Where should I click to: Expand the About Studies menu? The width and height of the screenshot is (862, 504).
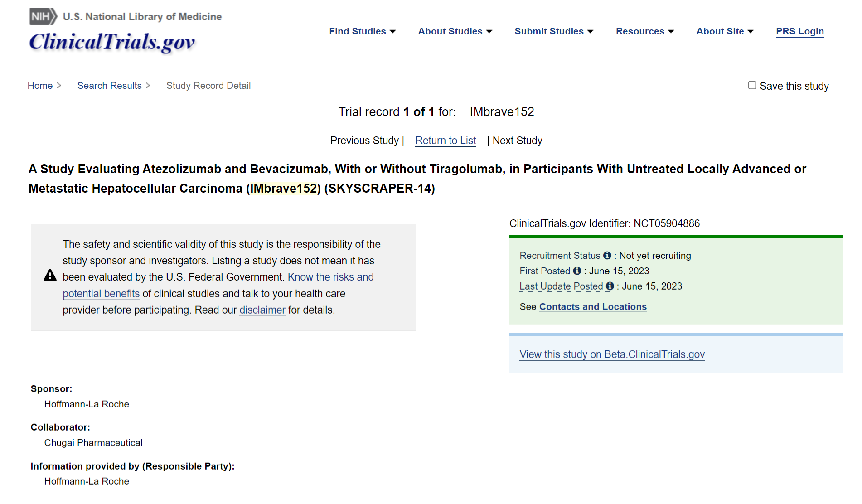click(455, 31)
